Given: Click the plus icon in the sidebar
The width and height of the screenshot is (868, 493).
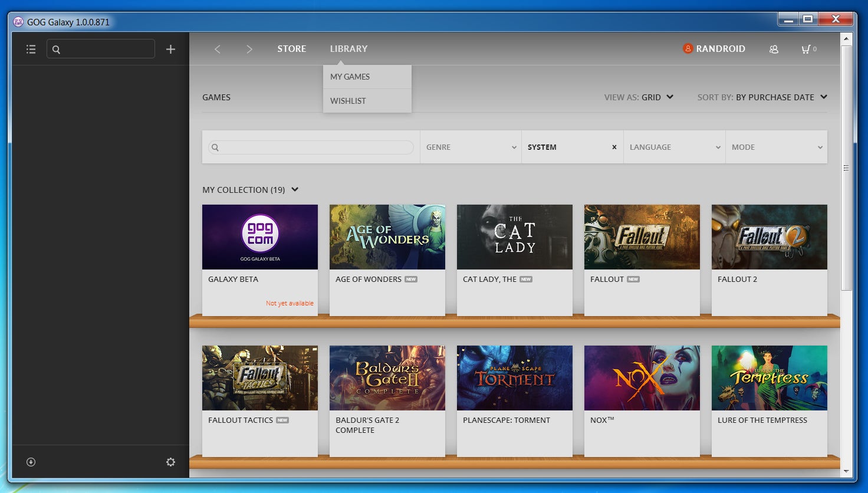Looking at the screenshot, I should tap(170, 50).
